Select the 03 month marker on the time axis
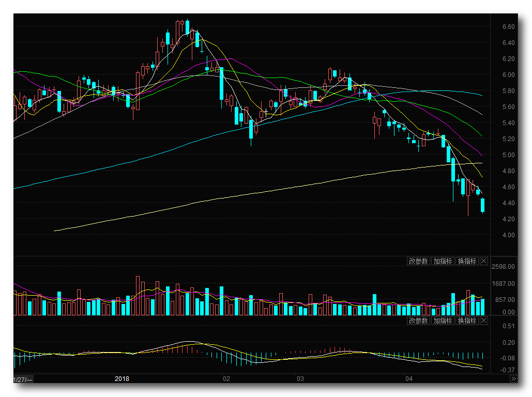 (x=300, y=379)
